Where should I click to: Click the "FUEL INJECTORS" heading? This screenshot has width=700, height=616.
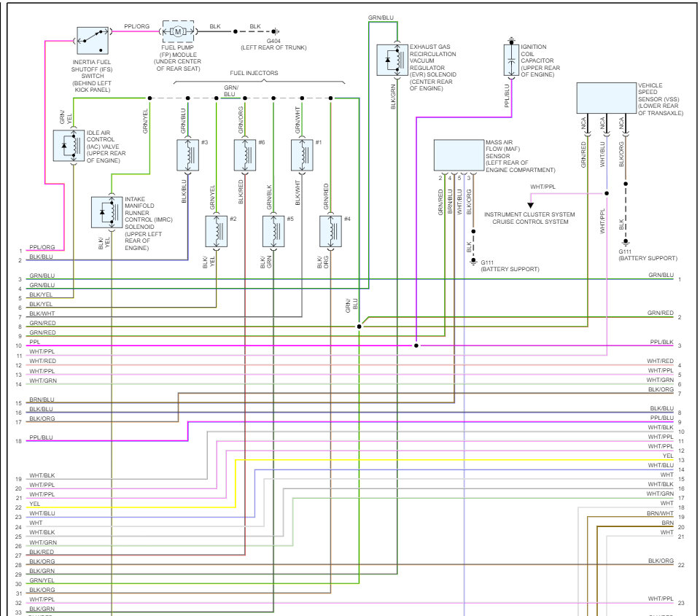pyautogui.click(x=254, y=73)
